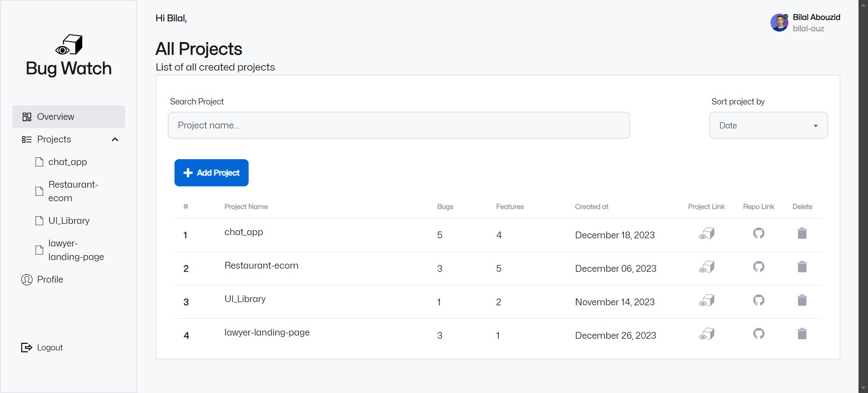
Task: Click the Add Project button
Action: tap(212, 173)
